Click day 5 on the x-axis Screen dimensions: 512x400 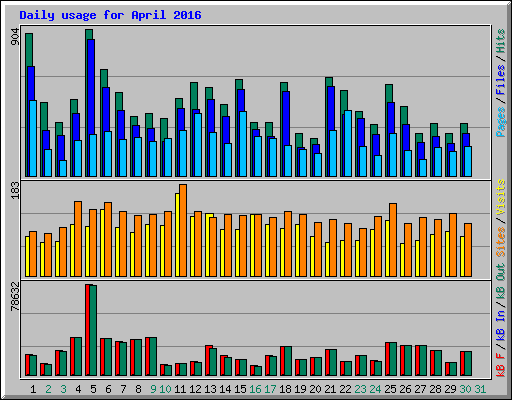[x=93, y=389]
